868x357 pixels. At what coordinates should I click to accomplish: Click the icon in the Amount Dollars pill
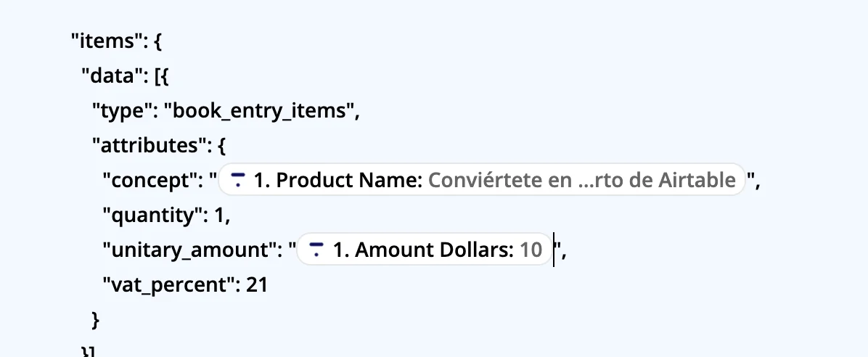pyautogui.click(x=316, y=250)
